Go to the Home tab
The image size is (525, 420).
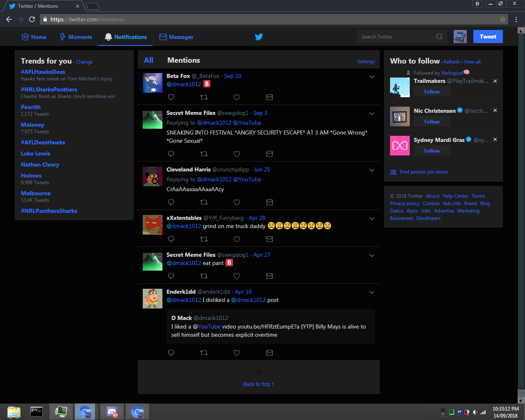[x=34, y=37]
